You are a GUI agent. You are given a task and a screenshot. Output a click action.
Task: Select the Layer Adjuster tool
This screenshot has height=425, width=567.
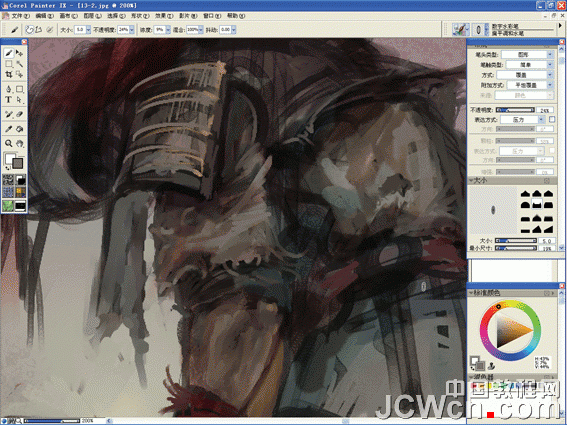click(x=20, y=54)
